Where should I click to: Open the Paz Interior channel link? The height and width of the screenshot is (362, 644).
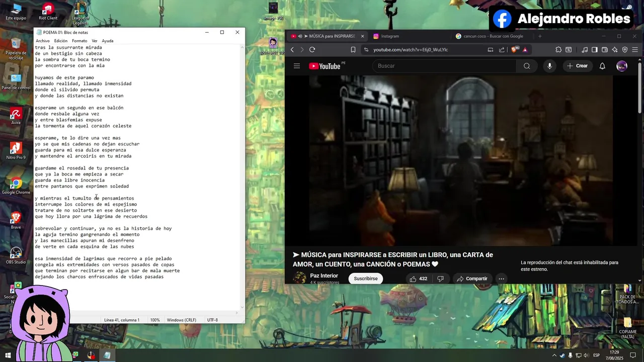pyautogui.click(x=324, y=276)
